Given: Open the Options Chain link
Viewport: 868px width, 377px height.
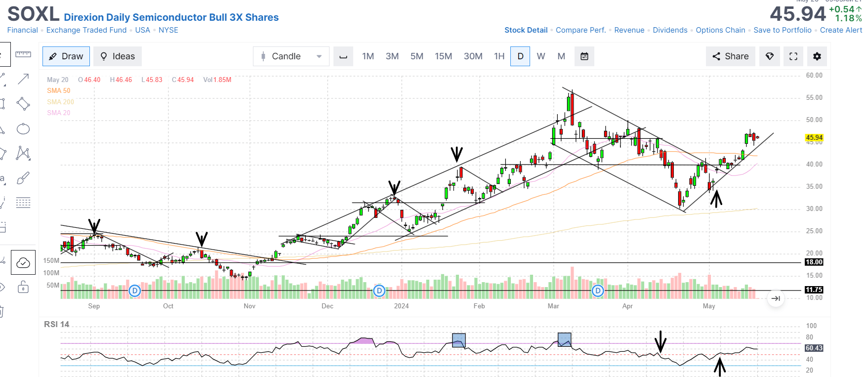Looking at the screenshot, I should point(720,30).
